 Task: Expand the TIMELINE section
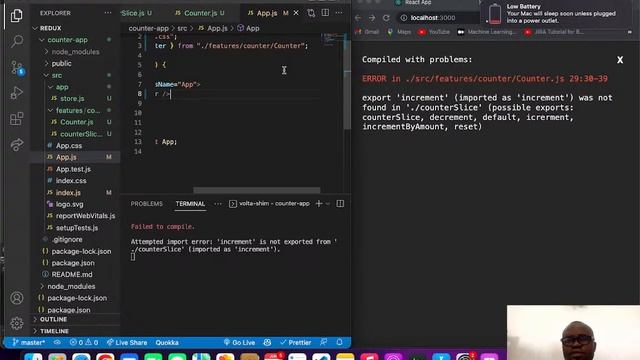click(x=54, y=331)
